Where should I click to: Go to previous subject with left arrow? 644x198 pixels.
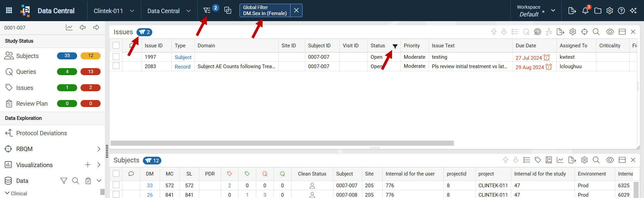pyautogui.click(x=83, y=28)
